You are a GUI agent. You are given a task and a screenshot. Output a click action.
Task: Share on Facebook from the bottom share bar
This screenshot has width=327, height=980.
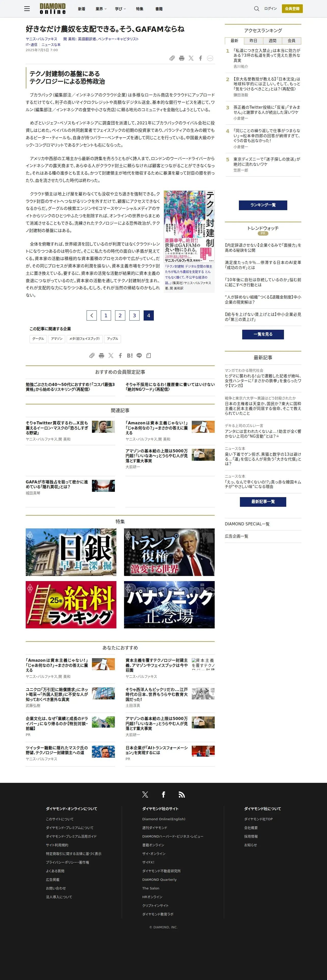120,355
